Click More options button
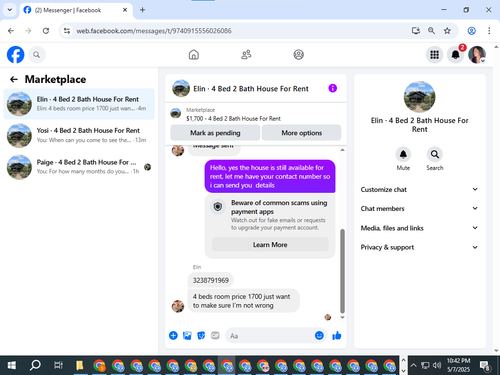The width and height of the screenshot is (500, 375). 301,133
